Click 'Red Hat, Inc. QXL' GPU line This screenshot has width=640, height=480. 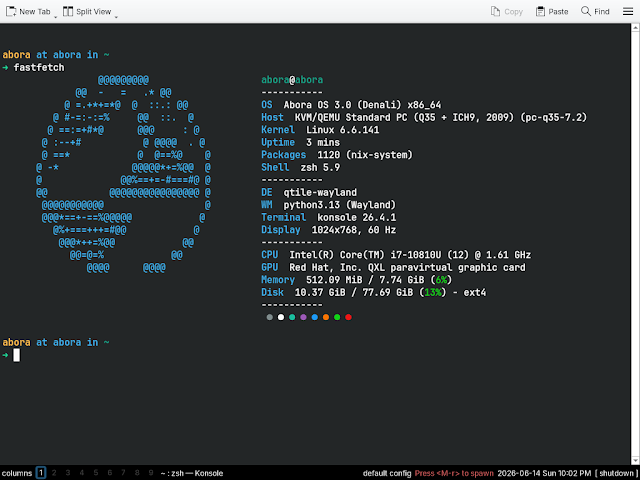[x=407, y=267]
